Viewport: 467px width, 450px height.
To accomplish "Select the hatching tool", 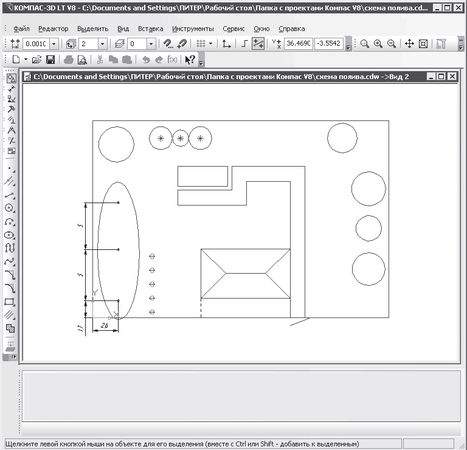I will (x=10, y=315).
